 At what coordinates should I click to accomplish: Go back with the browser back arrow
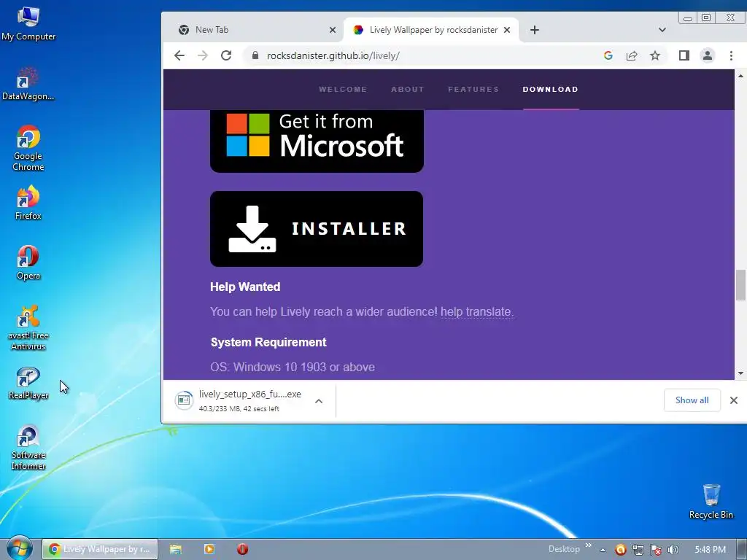[x=179, y=55]
